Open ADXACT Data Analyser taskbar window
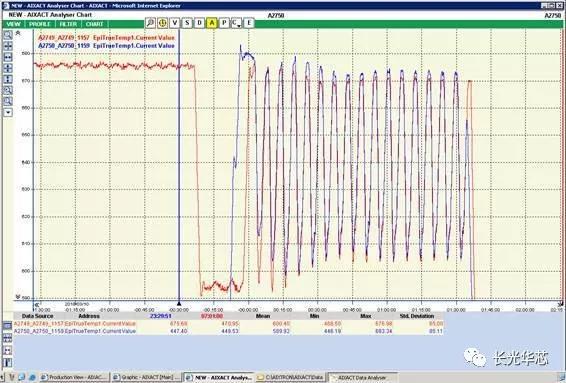This screenshot has height=383, width=566. coord(363,377)
